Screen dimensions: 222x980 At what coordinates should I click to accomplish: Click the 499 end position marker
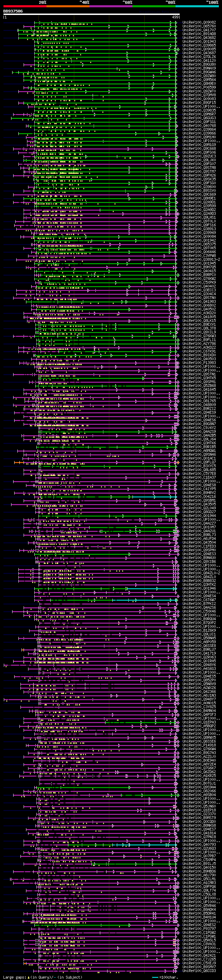[175, 17]
